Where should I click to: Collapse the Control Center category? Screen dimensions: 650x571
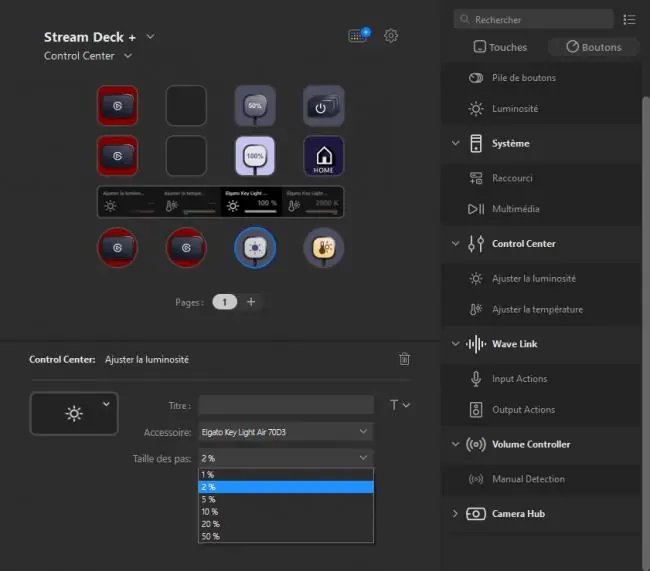click(x=456, y=243)
